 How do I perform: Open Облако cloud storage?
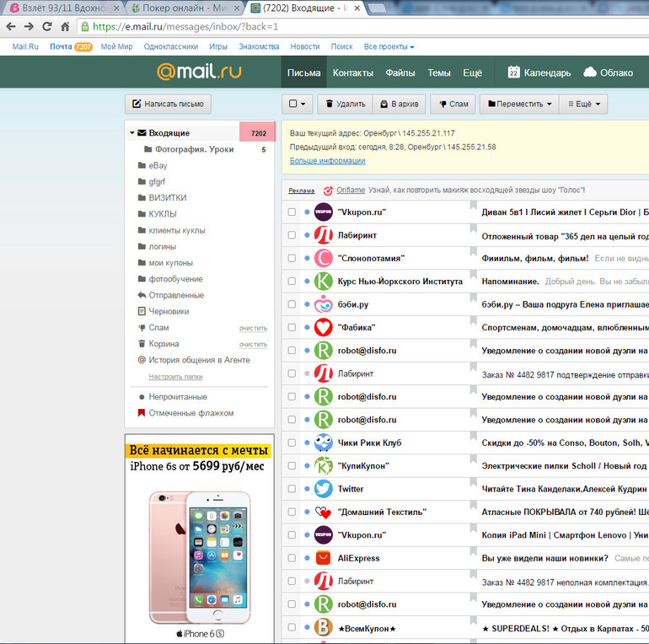coord(608,72)
